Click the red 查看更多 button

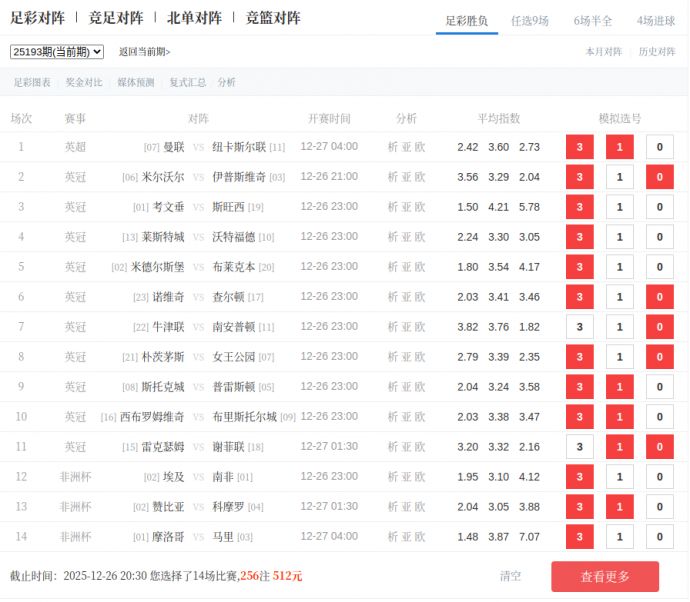604,576
